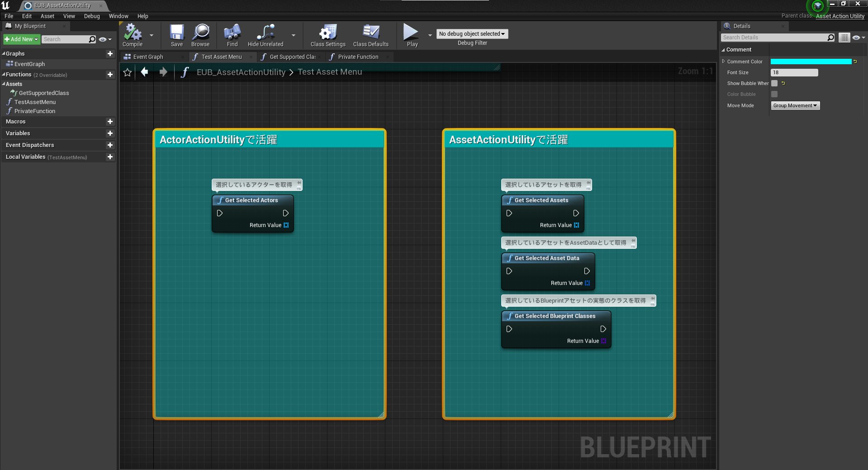Open Details view options eye
The image size is (868, 470).
click(x=859, y=38)
